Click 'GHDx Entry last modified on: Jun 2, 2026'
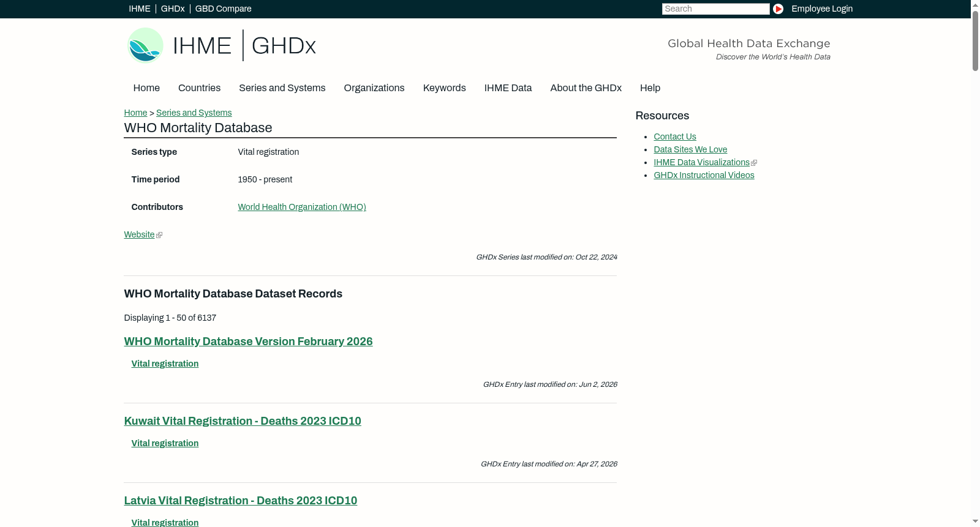The height and width of the screenshot is (527, 980). [x=550, y=384]
